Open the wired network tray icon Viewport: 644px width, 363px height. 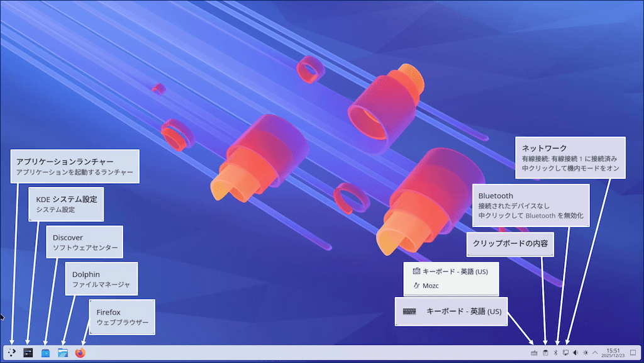coord(566,353)
